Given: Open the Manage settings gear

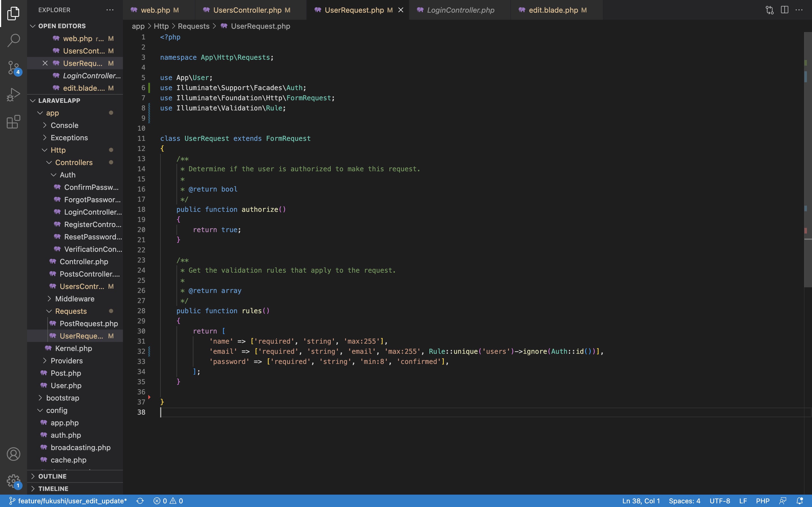Looking at the screenshot, I should coord(14,481).
